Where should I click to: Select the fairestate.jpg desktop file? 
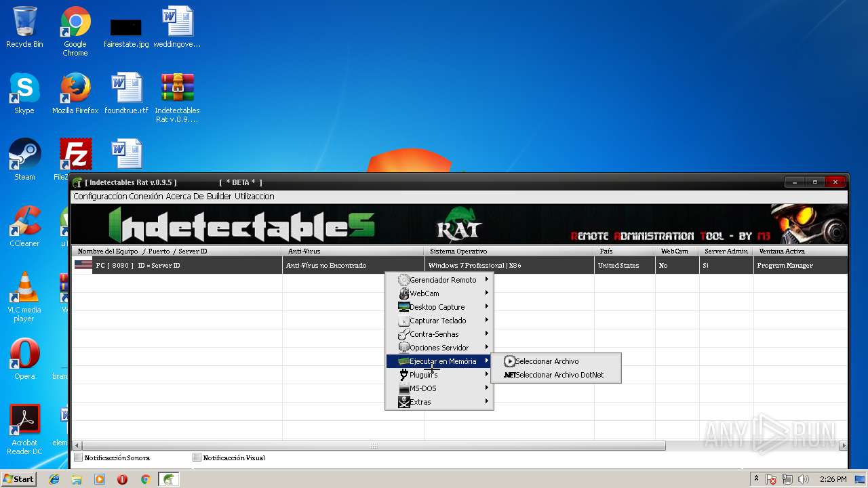[126, 32]
